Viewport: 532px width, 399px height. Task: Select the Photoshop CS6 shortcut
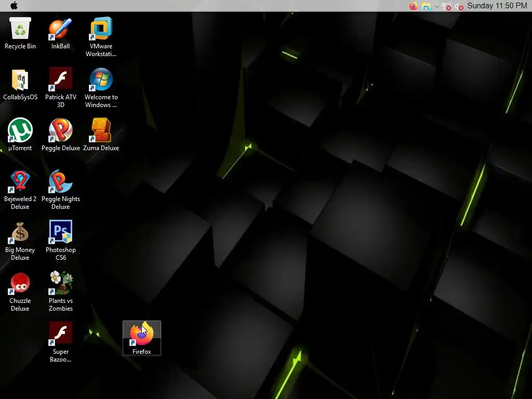[x=61, y=240]
